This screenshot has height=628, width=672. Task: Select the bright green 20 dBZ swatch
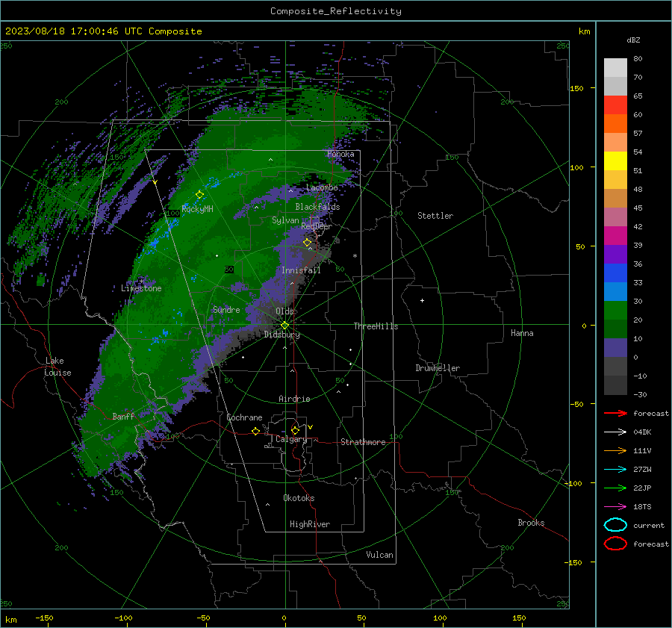pos(615,311)
